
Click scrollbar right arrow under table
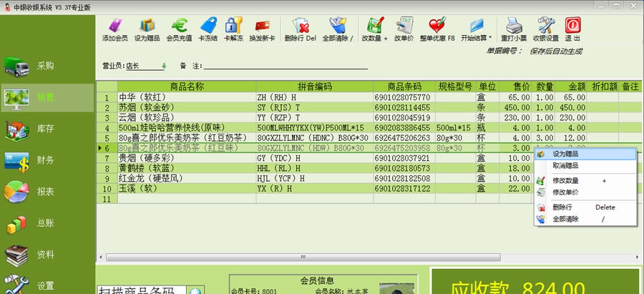point(638,258)
